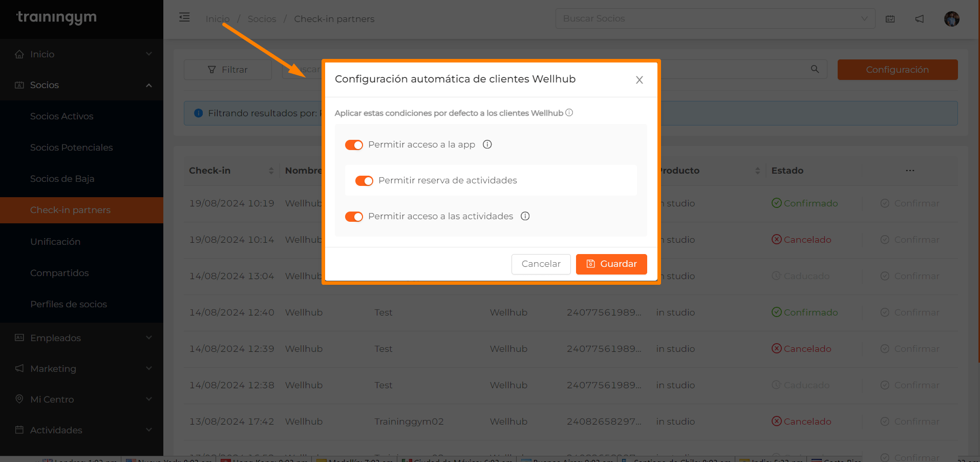
Task: Collapse sidebar with the menu fold icon
Action: pyautogui.click(x=184, y=17)
